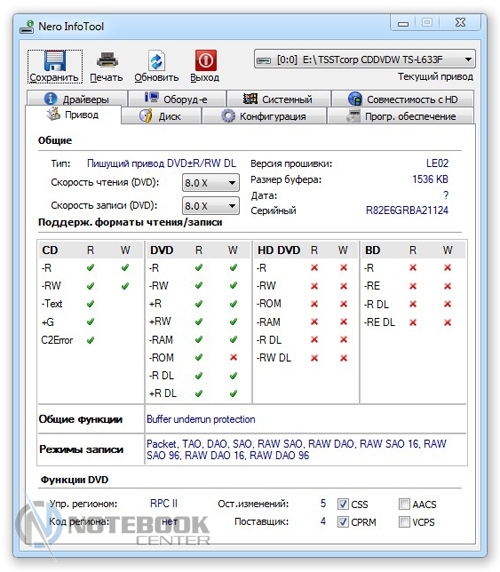Image resolution: width=500 pixels, height=572 pixels.
Task: Open the Системный tab
Action: [x=279, y=99]
